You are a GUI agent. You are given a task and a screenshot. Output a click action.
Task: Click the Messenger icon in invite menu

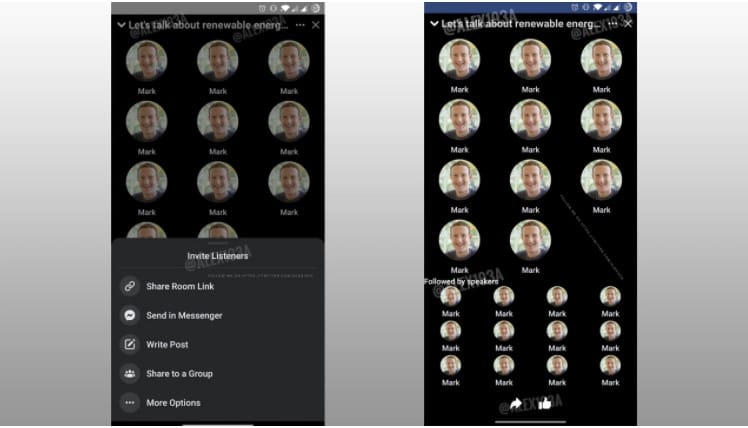[129, 315]
